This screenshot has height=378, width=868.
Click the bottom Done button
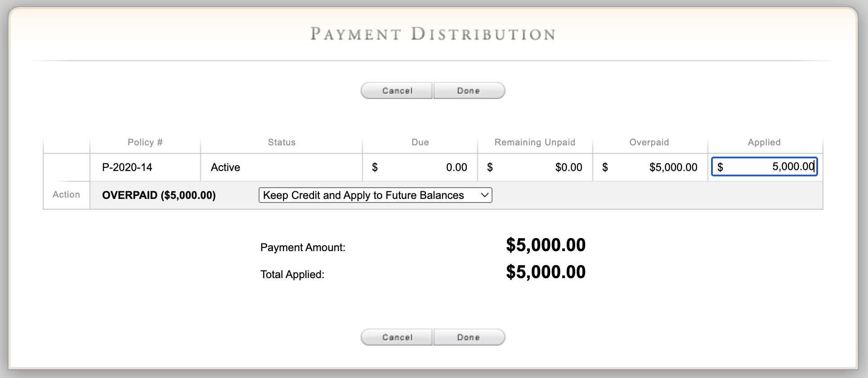[469, 337]
